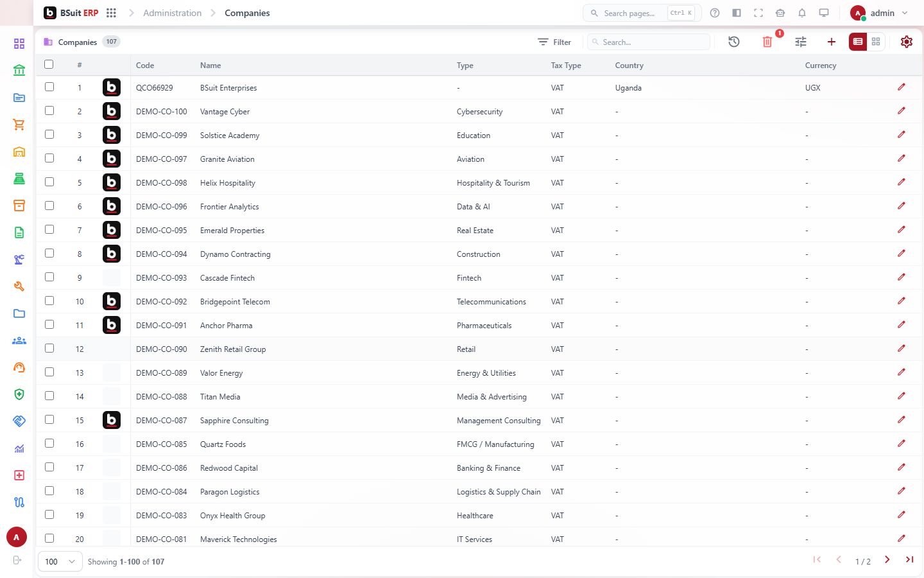Viewport: 924px width, 578px height.
Task: Sort by the Name column header
Action: (x=210, y=66)
